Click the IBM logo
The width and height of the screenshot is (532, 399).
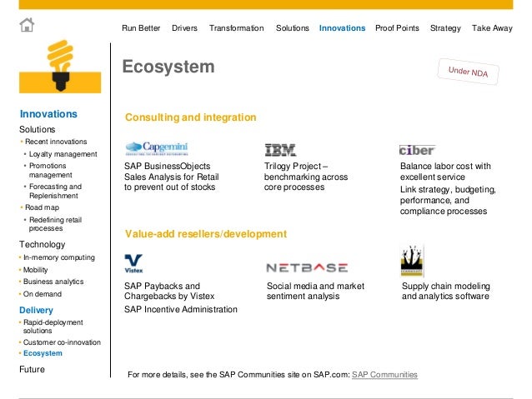point(280,150)
